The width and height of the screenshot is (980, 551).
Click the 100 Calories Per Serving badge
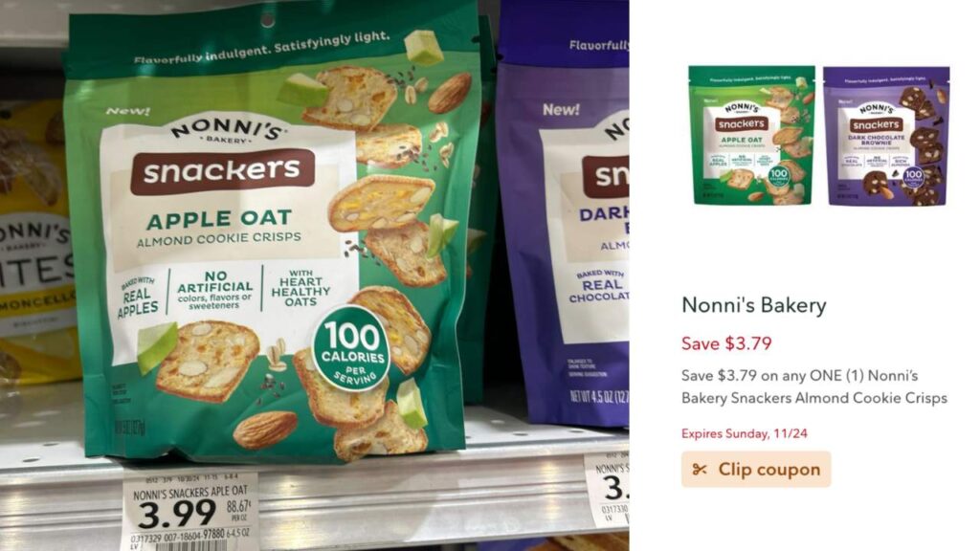[x=351, y=348]
